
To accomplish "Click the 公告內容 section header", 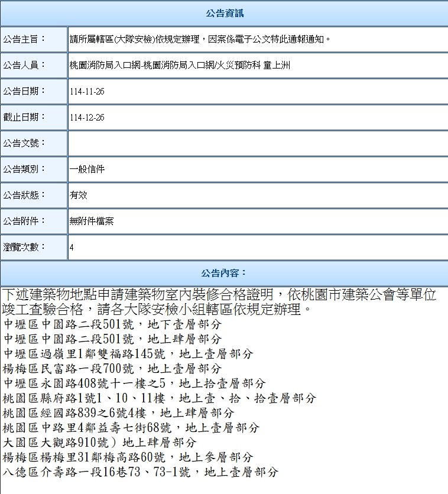I will coord(224,273).
